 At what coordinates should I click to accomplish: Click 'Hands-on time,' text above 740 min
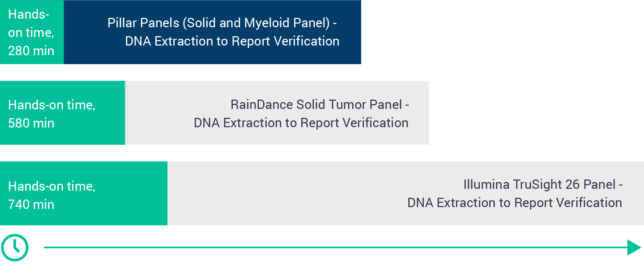[x=52, y=186]
